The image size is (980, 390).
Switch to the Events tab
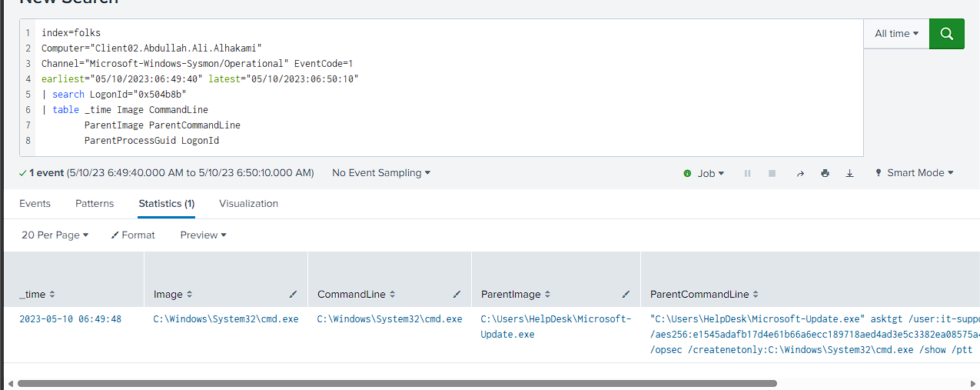[35, 204]
